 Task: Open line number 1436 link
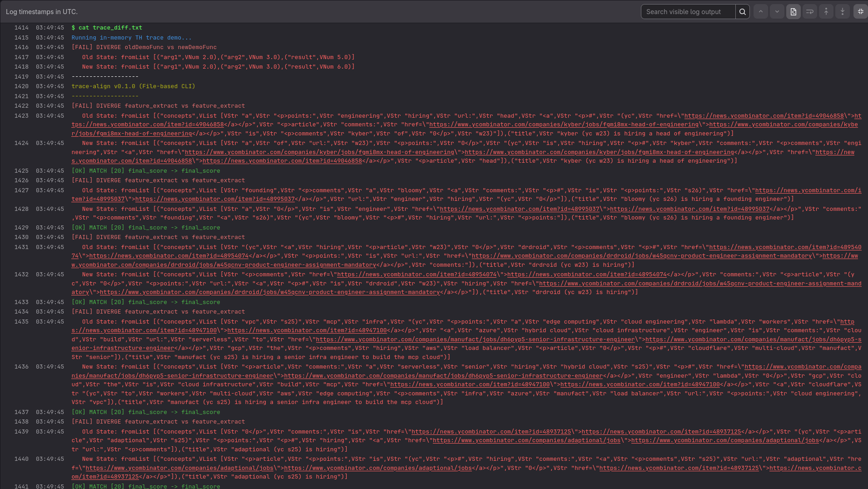21,367
